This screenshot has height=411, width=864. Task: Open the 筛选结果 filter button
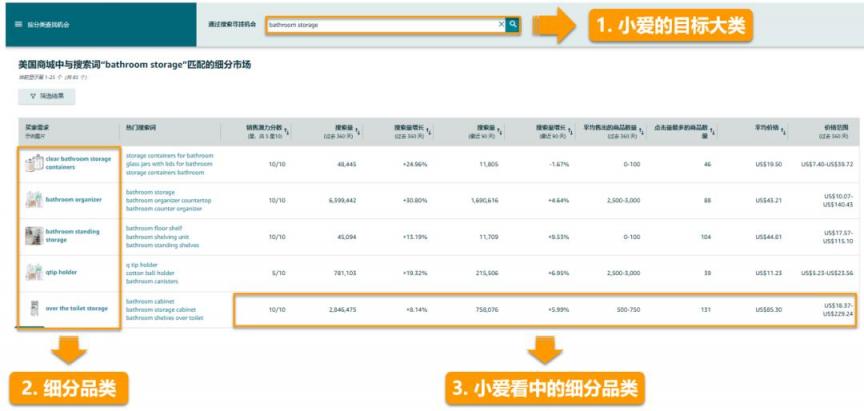(x=47, y=96)
